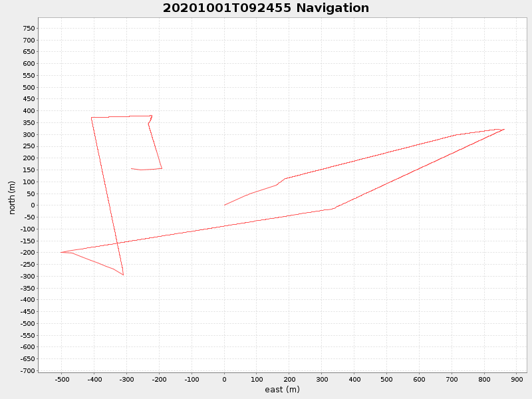Select the -400 north axis label
532x399 pixels.
(x=28, y=300)
